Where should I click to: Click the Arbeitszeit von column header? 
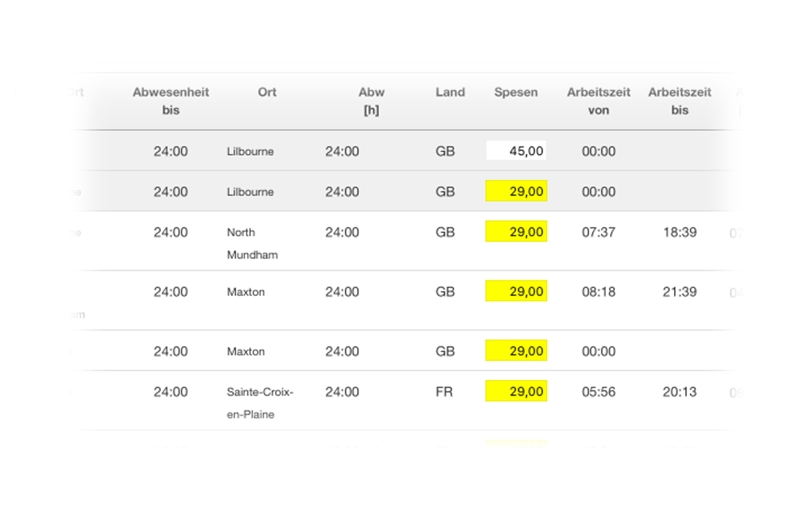click(598, 101)
